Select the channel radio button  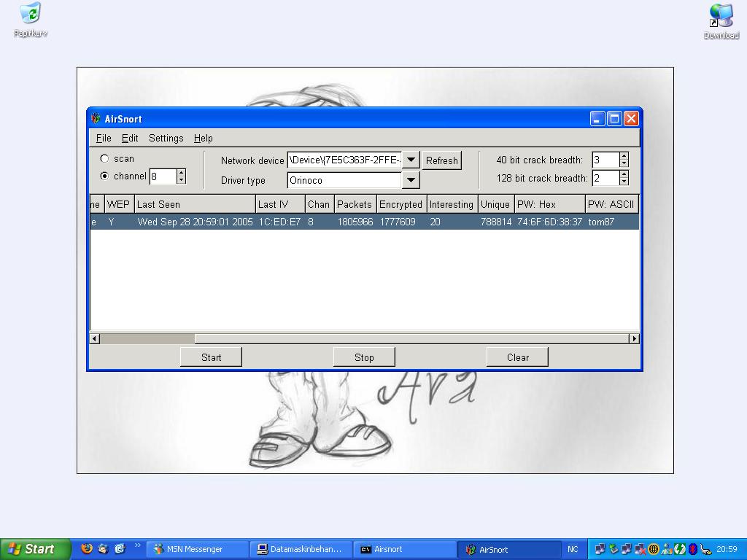104,176
